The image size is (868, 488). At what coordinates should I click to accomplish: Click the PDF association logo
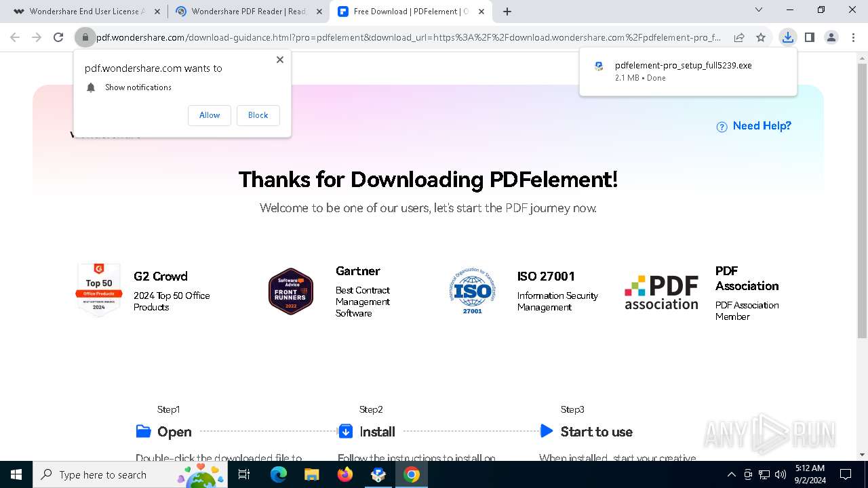(x=661, y=292)
